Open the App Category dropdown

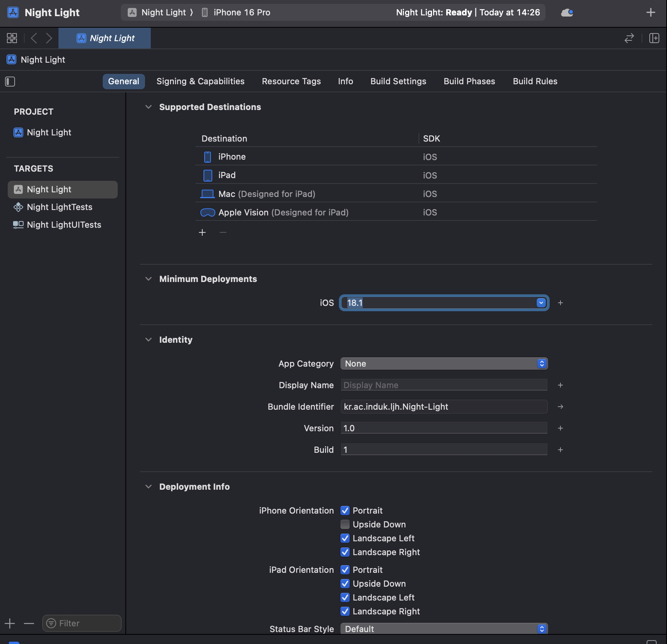coord(444,364)
